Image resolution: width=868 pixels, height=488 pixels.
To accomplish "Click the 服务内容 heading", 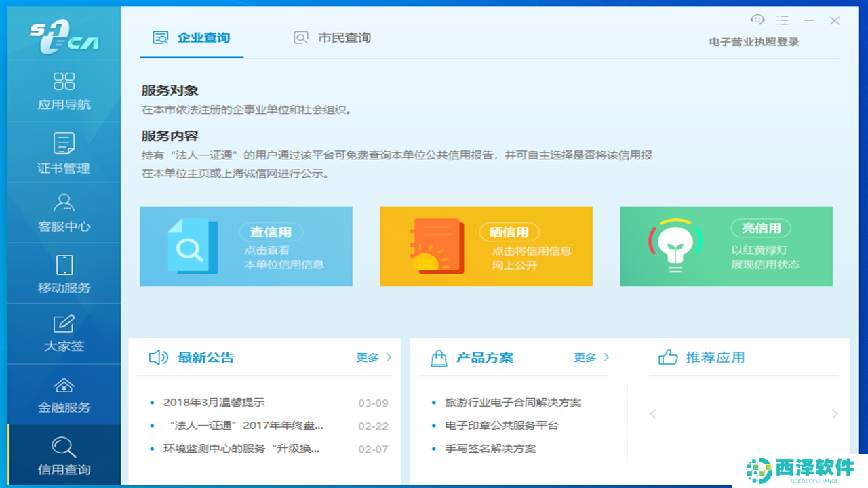I will (x=170, y=136).
